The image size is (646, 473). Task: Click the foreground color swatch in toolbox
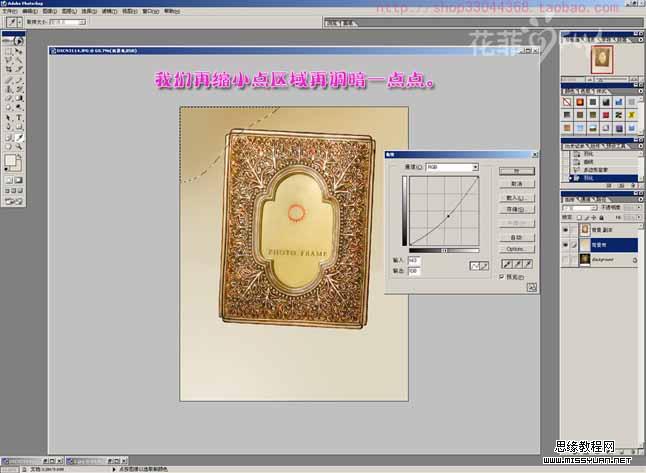point(10,160)
